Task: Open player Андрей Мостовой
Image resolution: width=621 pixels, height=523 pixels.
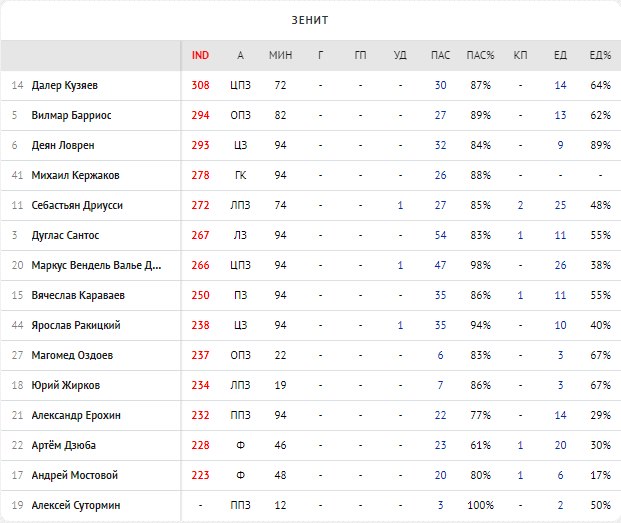Action: coord(75,475)
